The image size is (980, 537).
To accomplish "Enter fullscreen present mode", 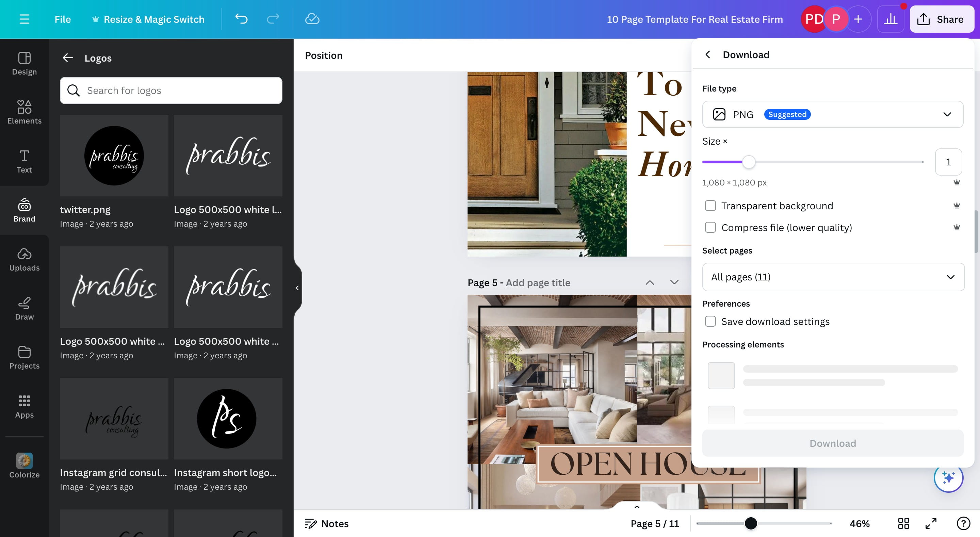I will (931, 523).
